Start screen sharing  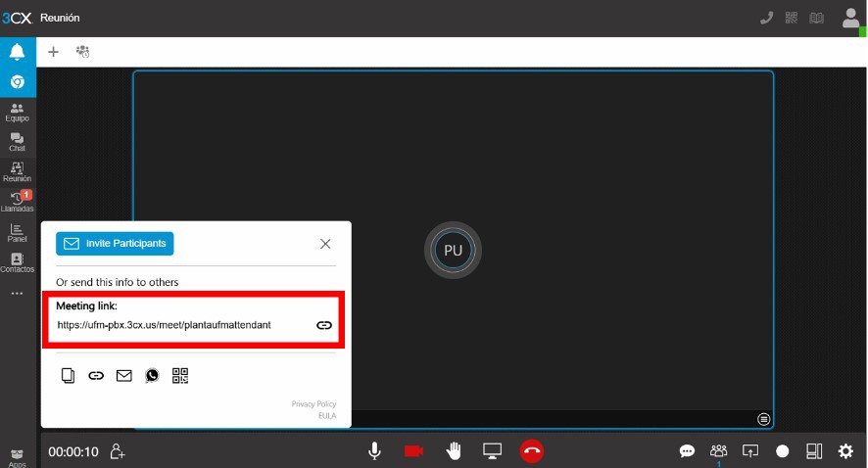492,450
